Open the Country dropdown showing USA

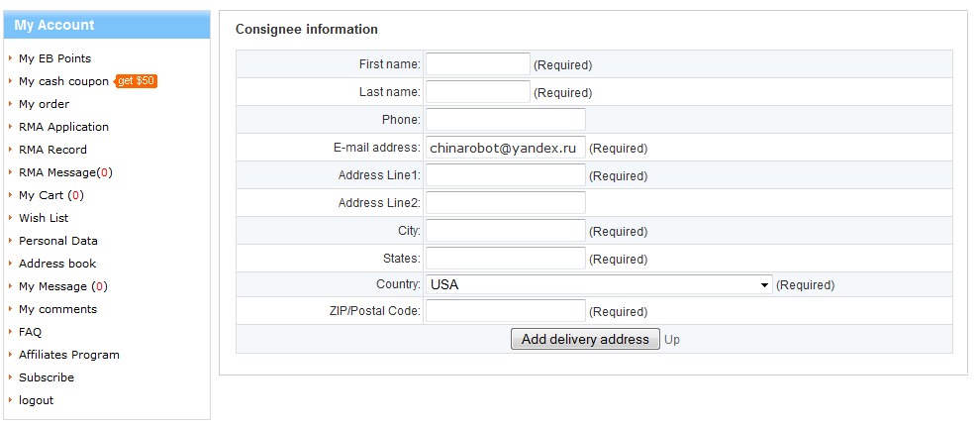coord(599,284)
